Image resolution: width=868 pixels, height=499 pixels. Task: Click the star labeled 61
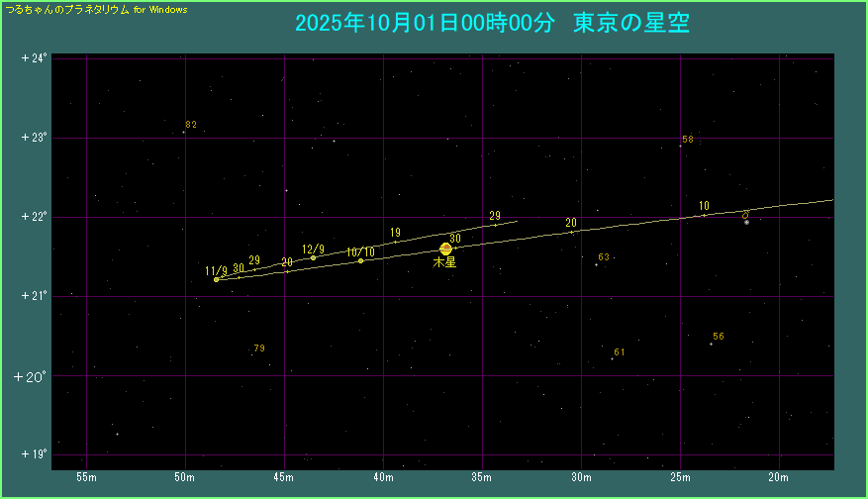coord(613,358)
